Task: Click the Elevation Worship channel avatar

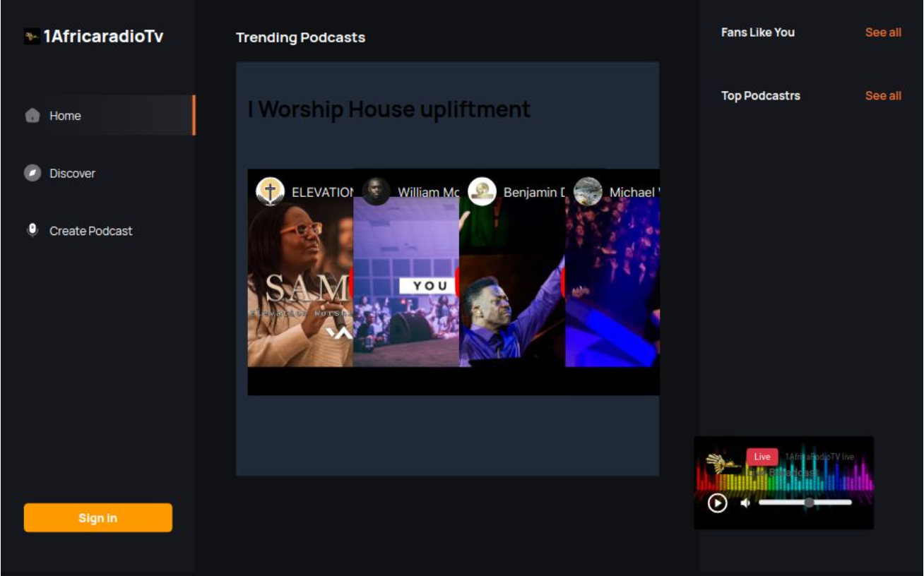Action: [x=270, y=191]
